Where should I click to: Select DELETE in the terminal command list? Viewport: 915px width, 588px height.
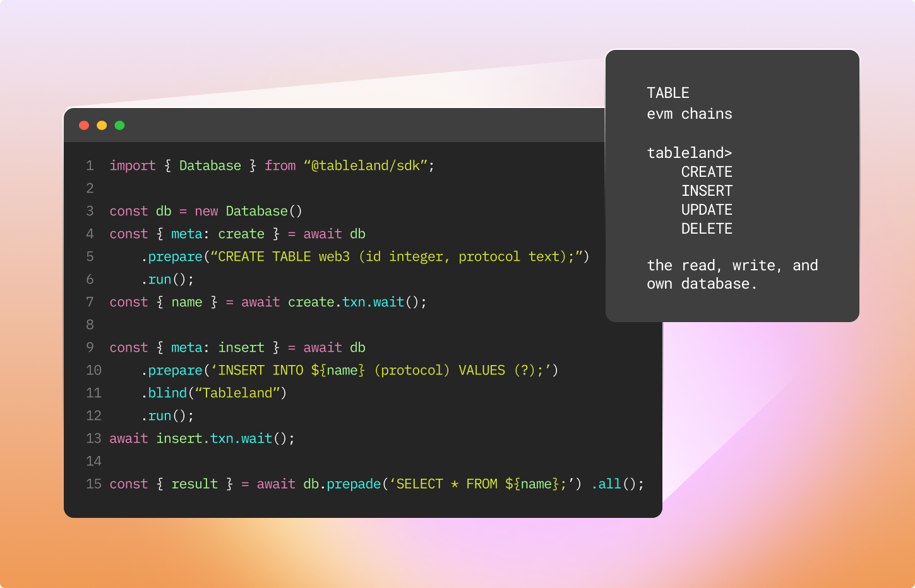(707, 229)
